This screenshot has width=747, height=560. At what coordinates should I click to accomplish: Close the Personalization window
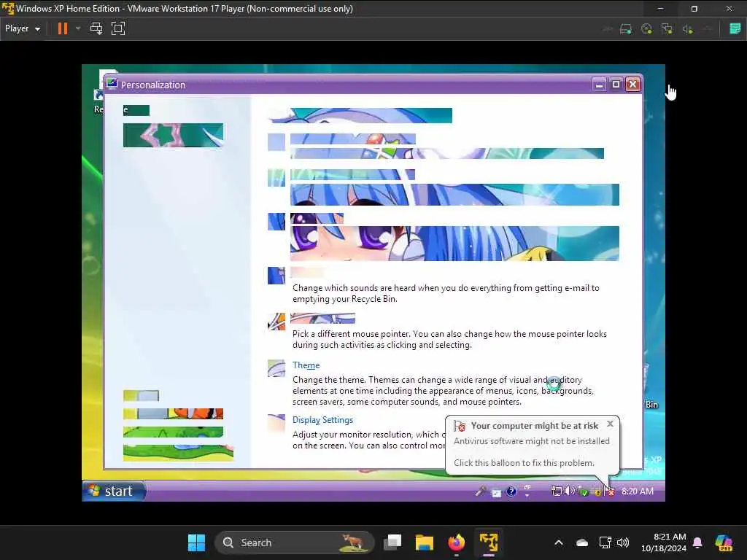click(632, 85)
